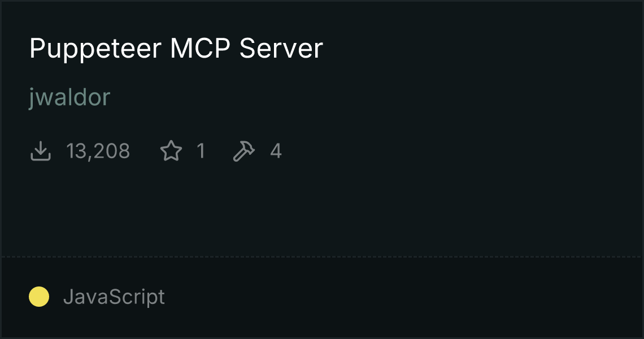Click the yellow JavaScript language dot

click(x=39, y=297)
